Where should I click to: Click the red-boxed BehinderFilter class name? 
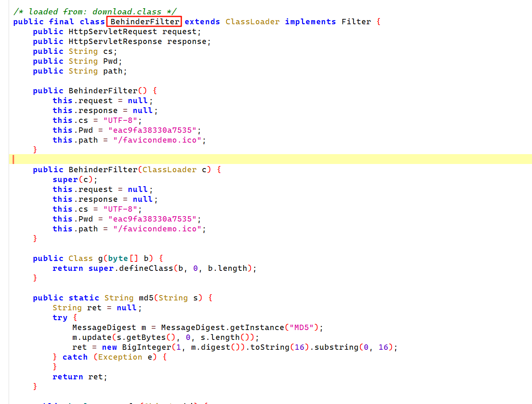pyautogui.click(x=144, y=22)
